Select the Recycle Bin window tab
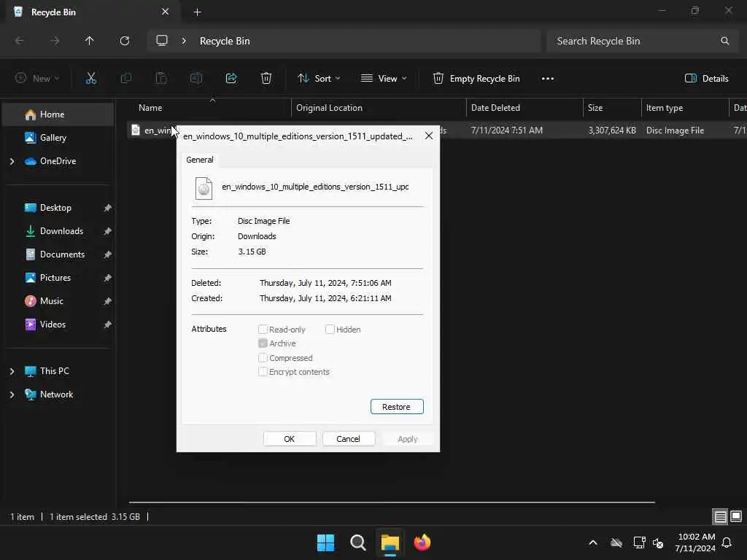The height and width of the screenshot is (560, 747). click(93, 12)
